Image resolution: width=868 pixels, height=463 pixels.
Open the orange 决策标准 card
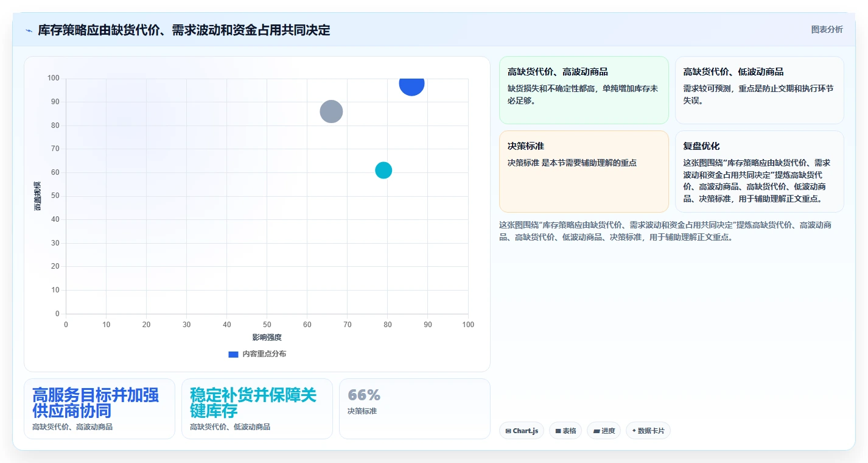pos(584,171)
